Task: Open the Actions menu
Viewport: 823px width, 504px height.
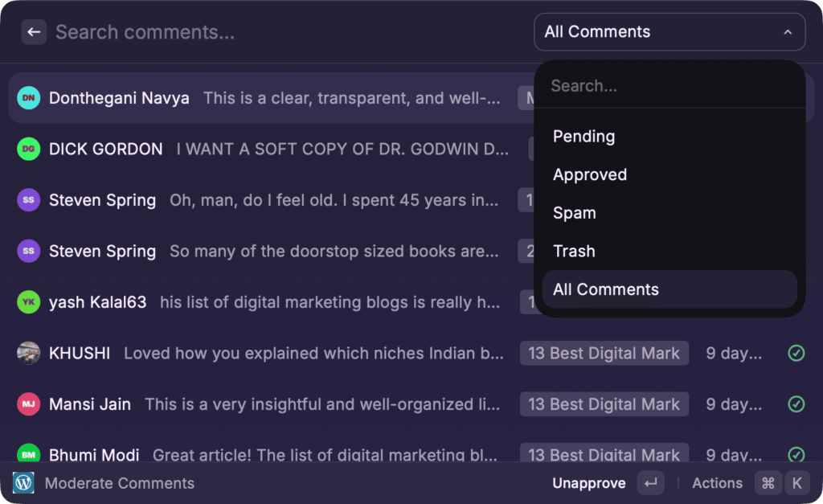Action: [x=716, y=483]
